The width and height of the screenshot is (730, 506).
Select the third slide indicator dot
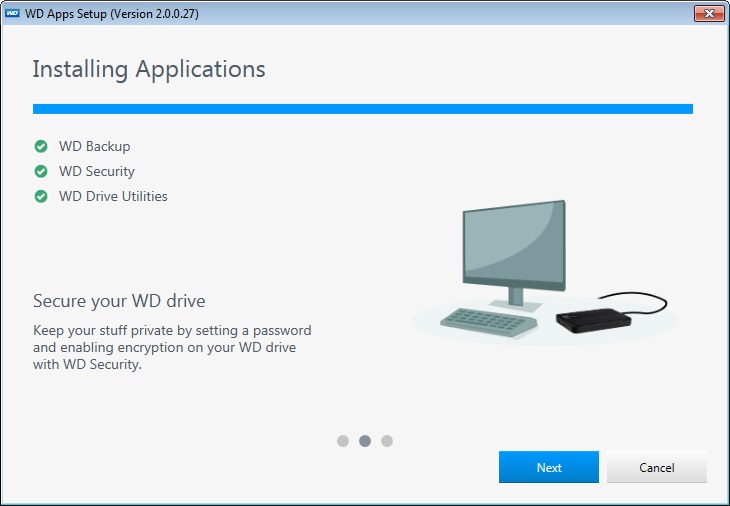point(387,441)
